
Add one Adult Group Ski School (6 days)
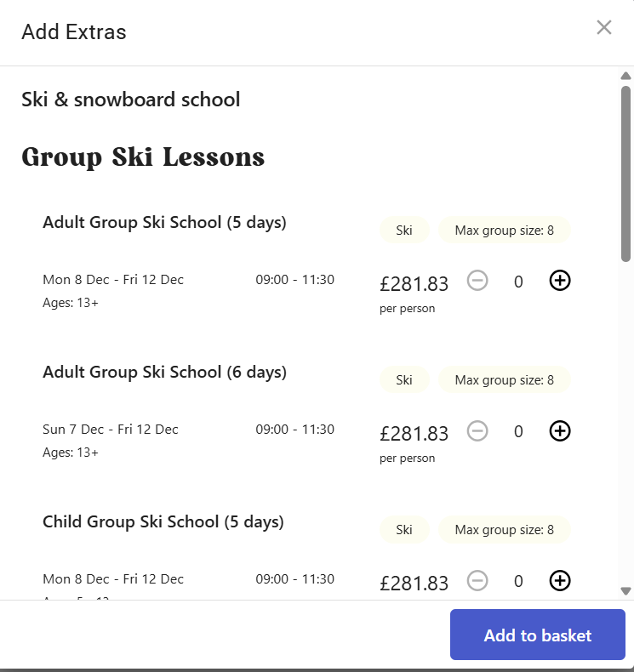pos(559,431)
